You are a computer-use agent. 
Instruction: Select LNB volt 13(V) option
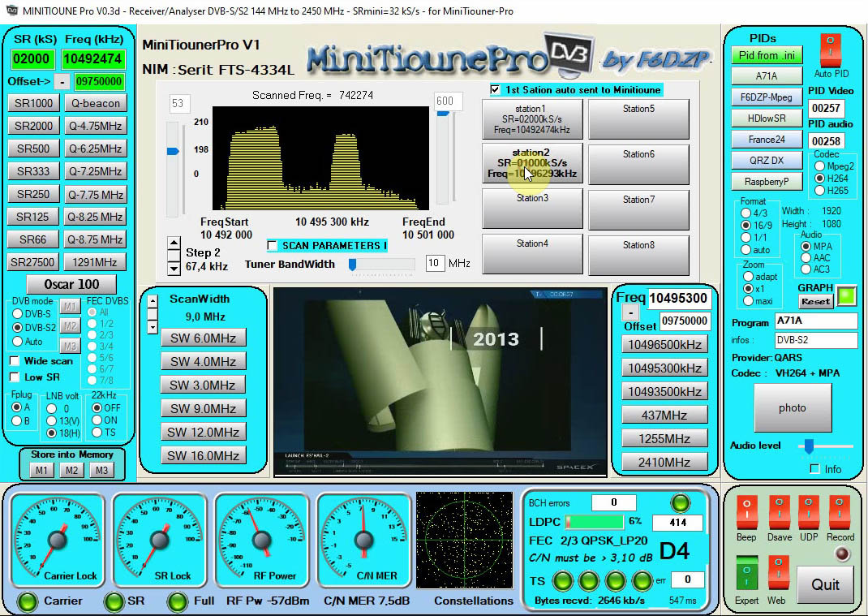(51, 421)
